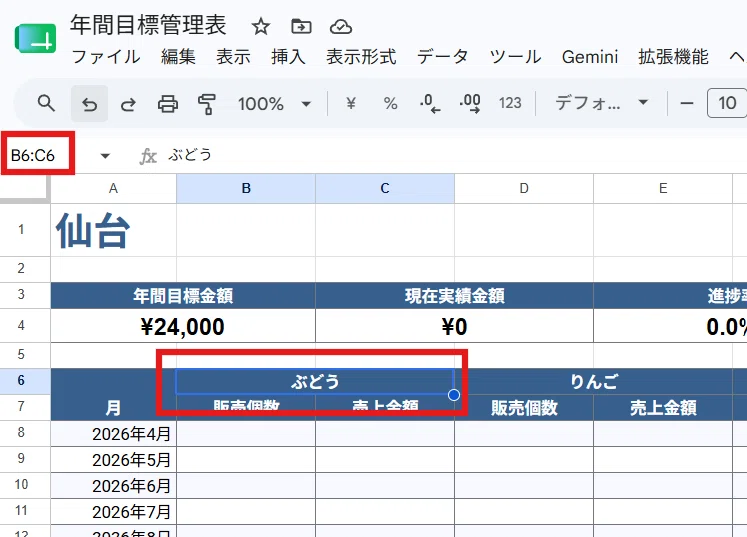The height and width of the screenshot is (537, 747).
Task: Click the document title 年間目標管理表
Action: click(148, 26)
